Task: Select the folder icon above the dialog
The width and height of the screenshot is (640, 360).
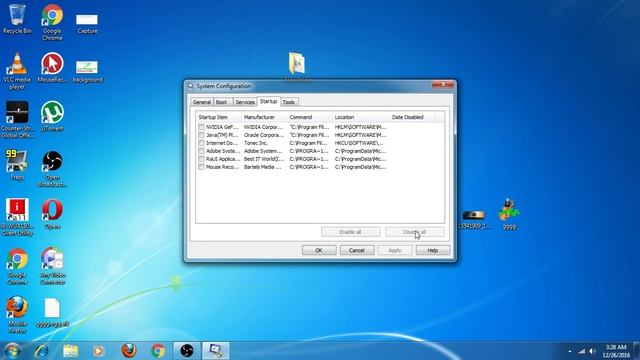Action: [x=297, y=63]
